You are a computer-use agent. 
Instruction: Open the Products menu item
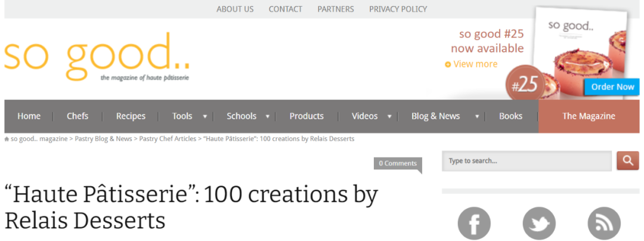[x=306, y=116]
